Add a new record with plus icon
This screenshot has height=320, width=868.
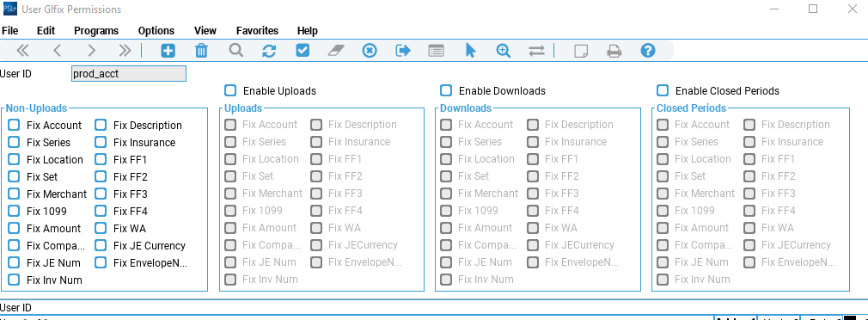pyautogui.click(x=168, y=51)
